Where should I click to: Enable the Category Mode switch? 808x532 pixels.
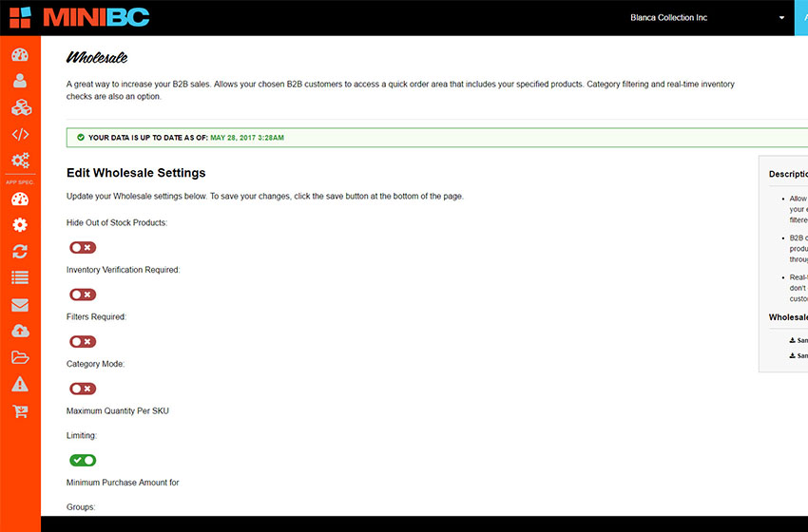pyautogui.click(x=83, y=389)
